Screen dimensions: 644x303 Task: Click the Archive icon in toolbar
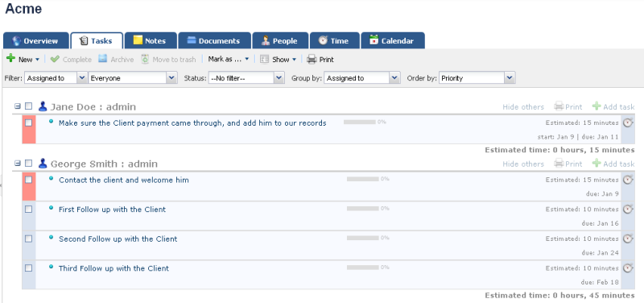click(x=103, y=59)
